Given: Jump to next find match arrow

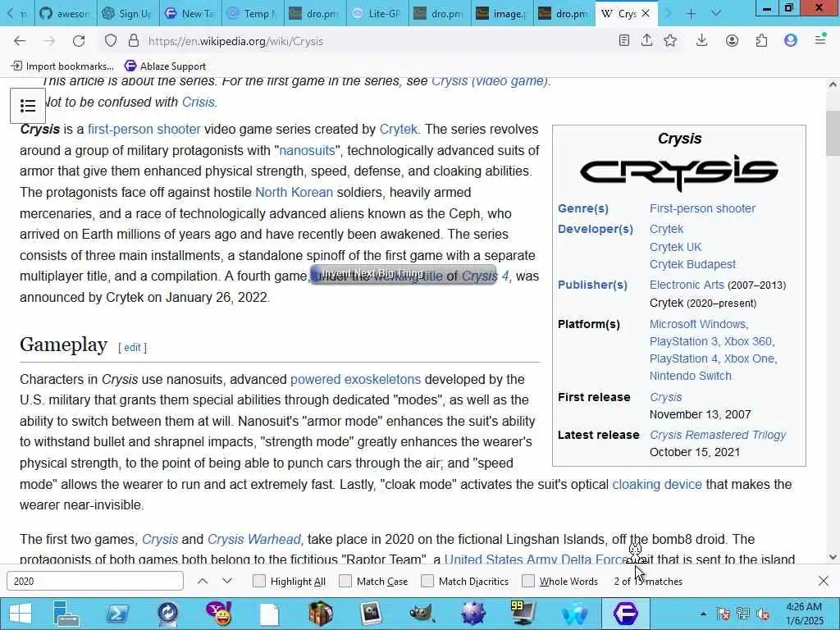Looking at the screenshot, I should coord(227,581).
